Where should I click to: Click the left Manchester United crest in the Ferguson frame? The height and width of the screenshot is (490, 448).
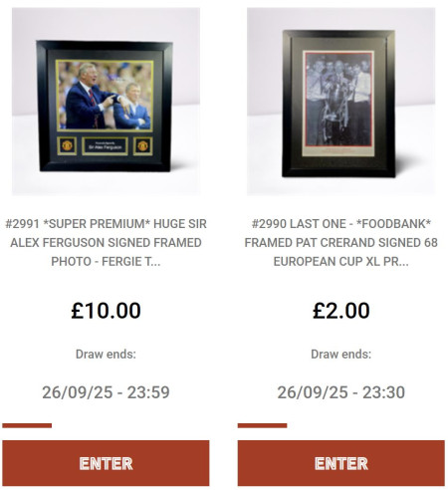(67, 145)
